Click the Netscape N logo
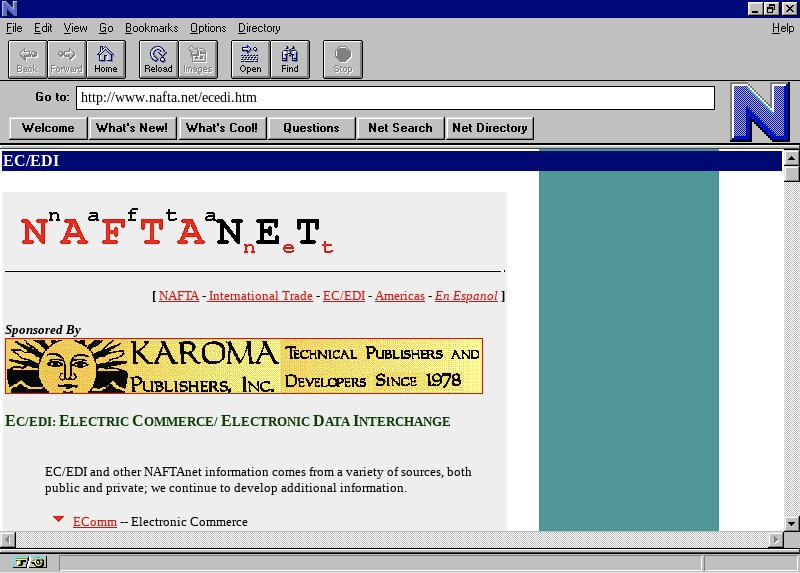 coord(759,112)
